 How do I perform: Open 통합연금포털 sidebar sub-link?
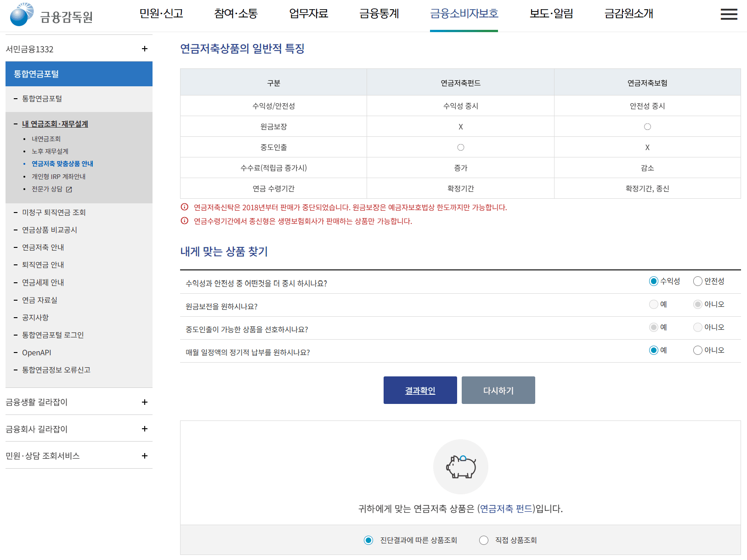coord(42,99)
